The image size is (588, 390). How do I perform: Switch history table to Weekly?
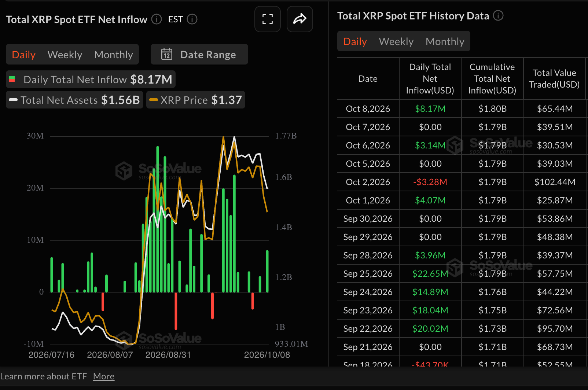tap(396, 41)
